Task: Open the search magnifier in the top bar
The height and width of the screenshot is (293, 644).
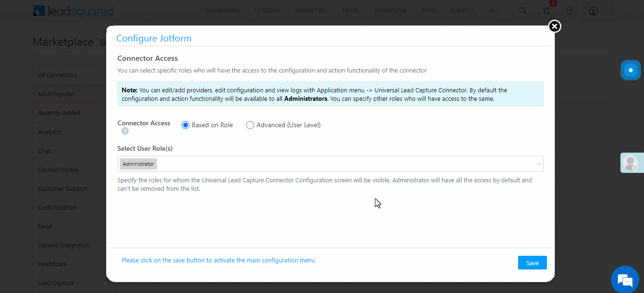Action: [523, 10]
